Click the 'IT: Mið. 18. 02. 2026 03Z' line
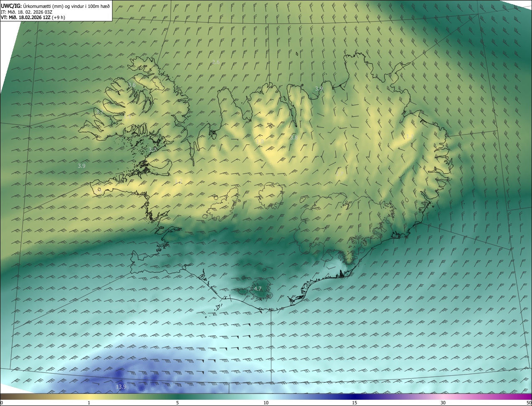 pos(26,12)
